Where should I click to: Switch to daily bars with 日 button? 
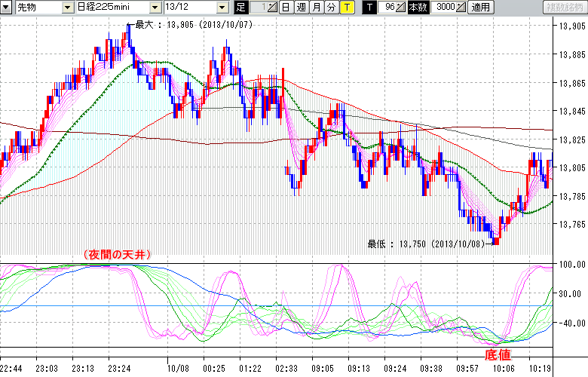(286, 8)
